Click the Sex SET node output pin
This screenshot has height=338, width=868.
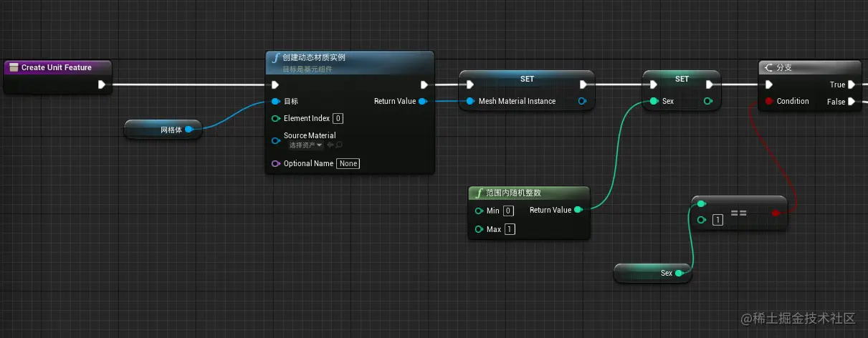coord(708,102)
